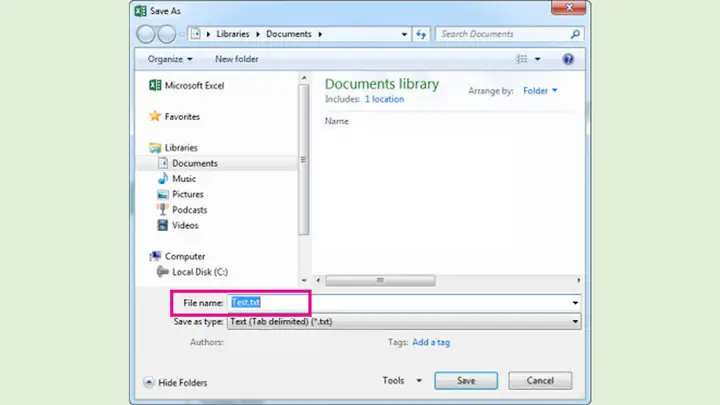Click the Cancel button
Image resolution: width=720 pixels, height=405 pixels.
[x=540, y=381]
